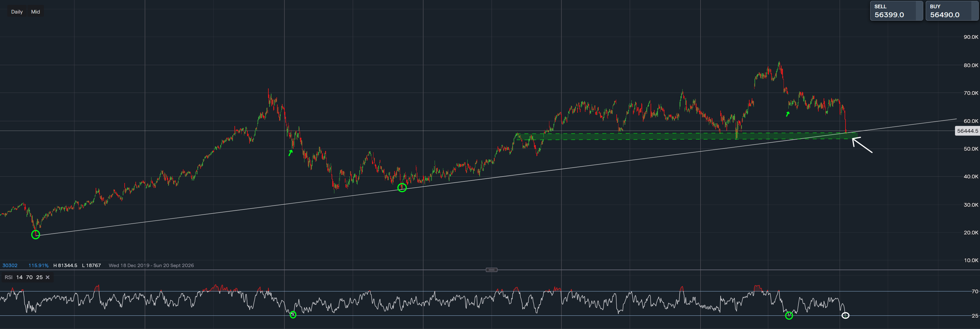Click the current price tag 56444.5
The width and height of the screenshot is (980, 329).
[x=967, y=131]
